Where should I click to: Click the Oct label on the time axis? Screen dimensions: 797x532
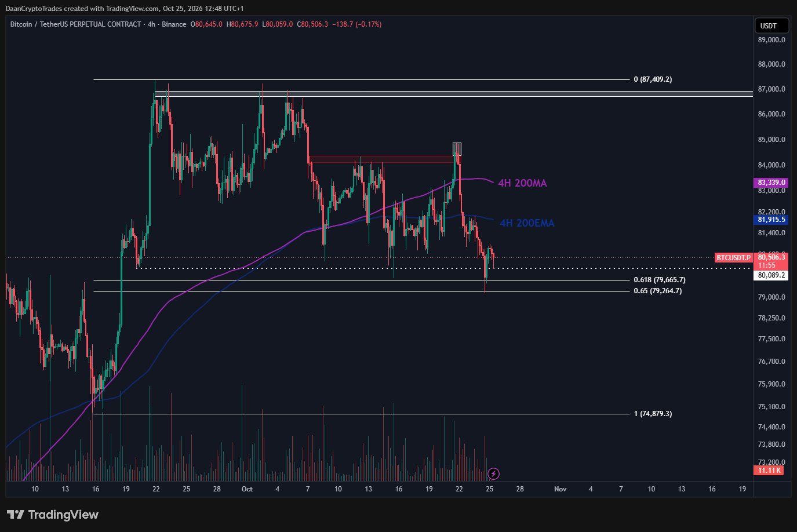click(x=247, y=489)
